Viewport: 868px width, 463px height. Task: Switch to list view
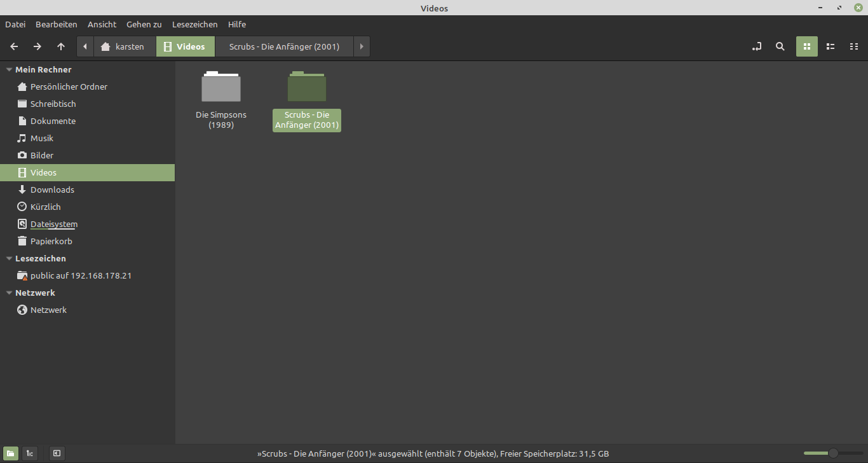pyautogui.click(x=831, y=46)
